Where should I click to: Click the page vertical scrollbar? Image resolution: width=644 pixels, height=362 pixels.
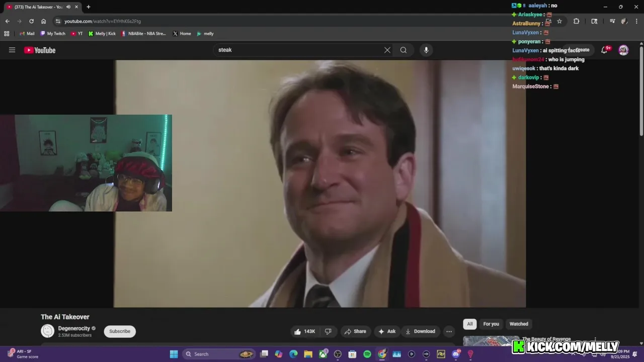coord(641,90)
